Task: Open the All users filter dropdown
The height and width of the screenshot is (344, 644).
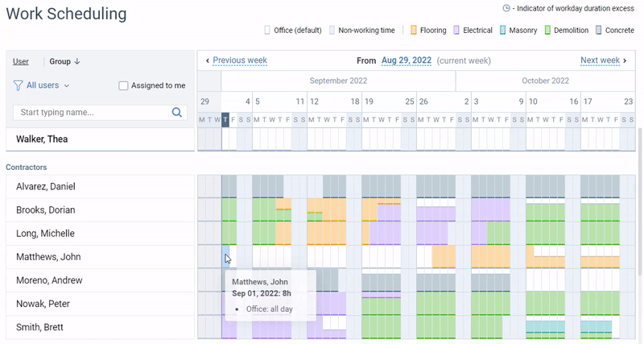Action: [47, 85]
